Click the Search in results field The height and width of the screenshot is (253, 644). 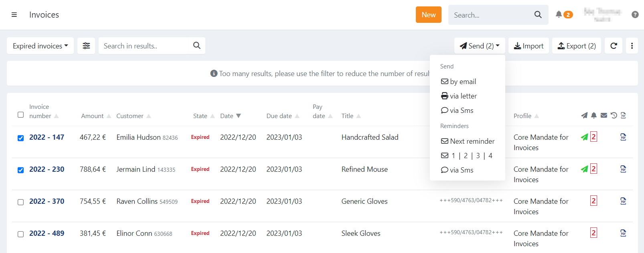[146, 46]
